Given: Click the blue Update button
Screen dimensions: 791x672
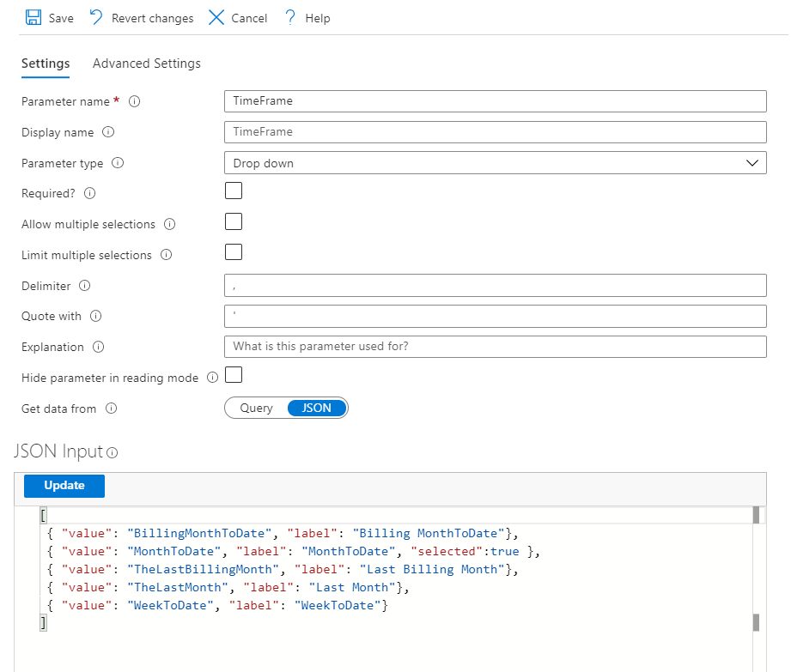Looking at the screenshot, I should (x=64, y=486).
